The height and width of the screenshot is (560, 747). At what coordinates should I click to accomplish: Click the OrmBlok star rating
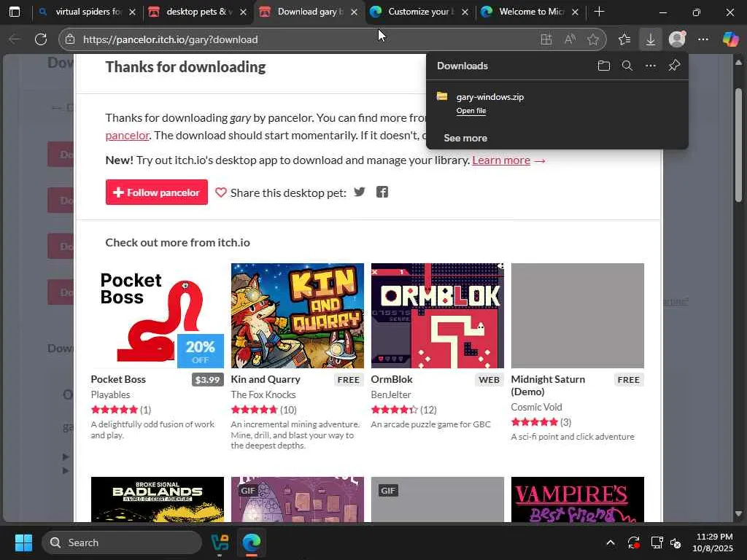click(395, 410)
